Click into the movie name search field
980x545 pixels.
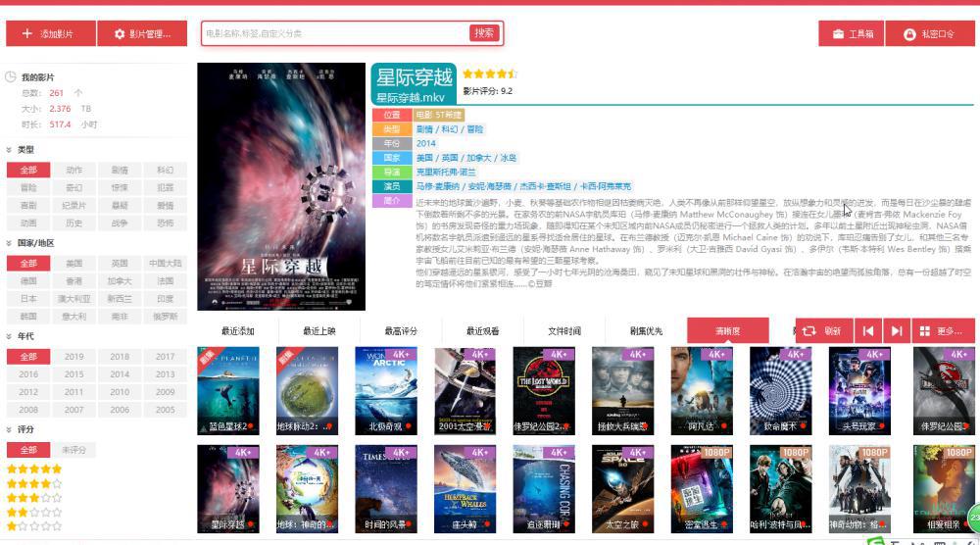[x=336, y=33]
